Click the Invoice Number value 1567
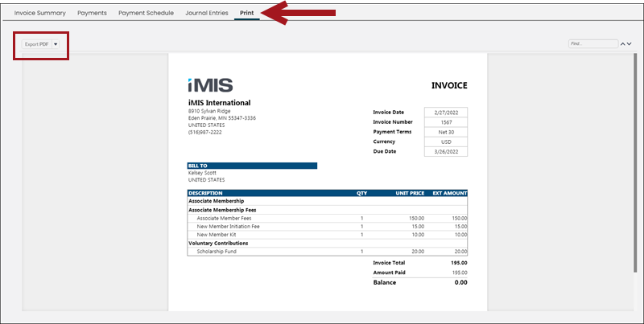 (x=446, y=122)
